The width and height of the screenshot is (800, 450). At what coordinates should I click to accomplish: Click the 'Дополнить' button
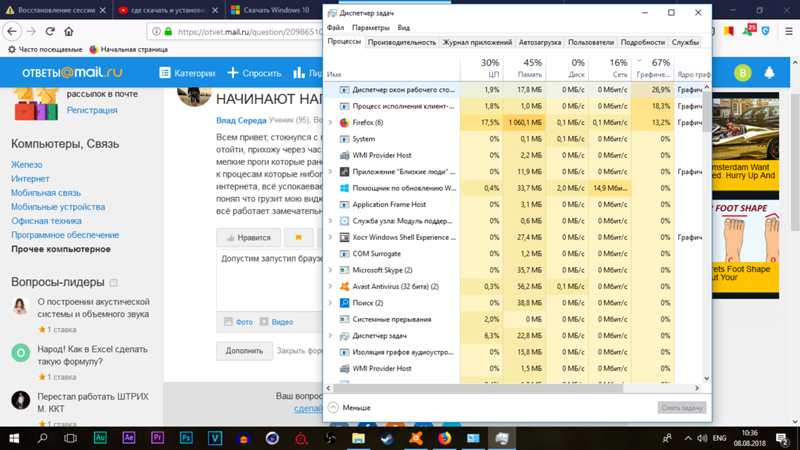244,351
